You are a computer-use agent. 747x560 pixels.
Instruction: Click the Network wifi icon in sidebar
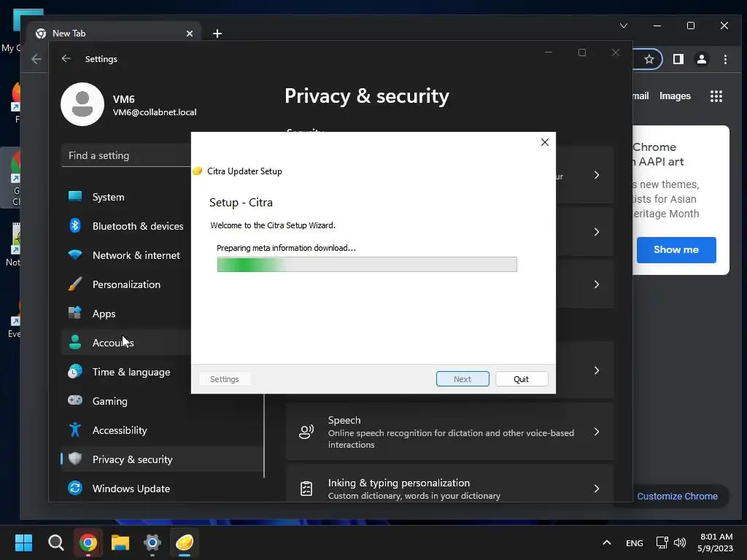(75, 254)
